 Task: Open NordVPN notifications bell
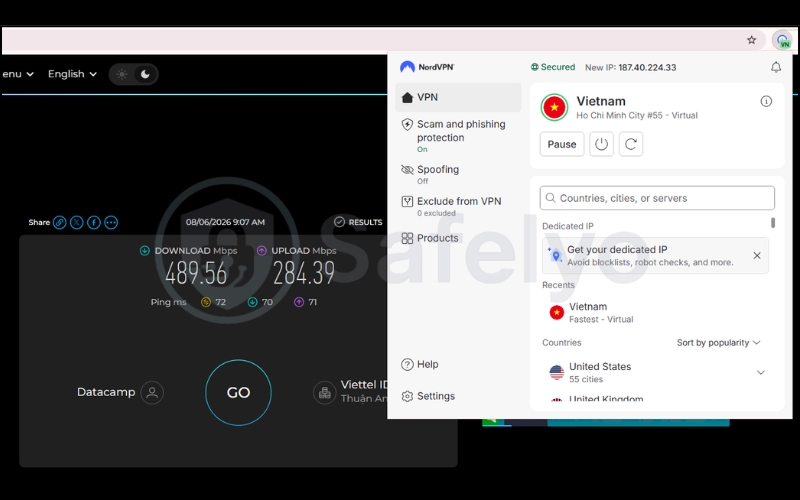click(x=776, y=67)
